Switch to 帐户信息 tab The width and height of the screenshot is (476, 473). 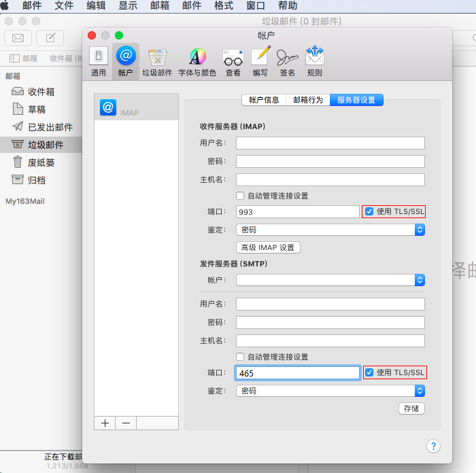pyautogui.click(x=264, y=100)
